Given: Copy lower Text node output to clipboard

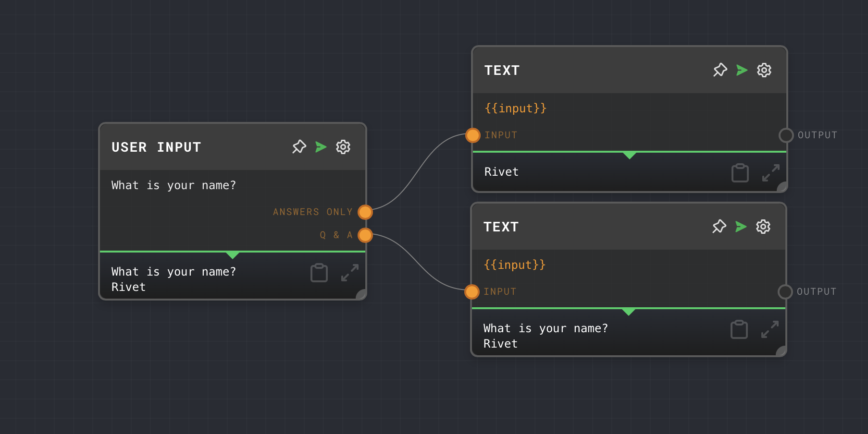Looking at the screenshot, I should point(739,329).
